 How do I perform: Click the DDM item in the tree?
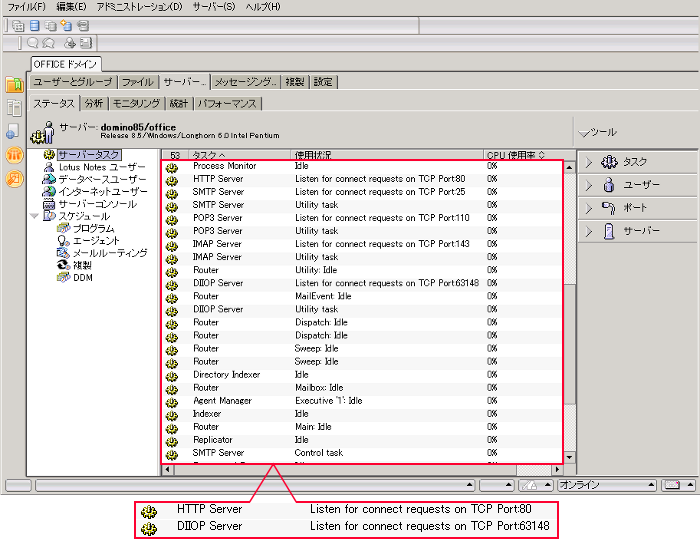coord(82,277)
